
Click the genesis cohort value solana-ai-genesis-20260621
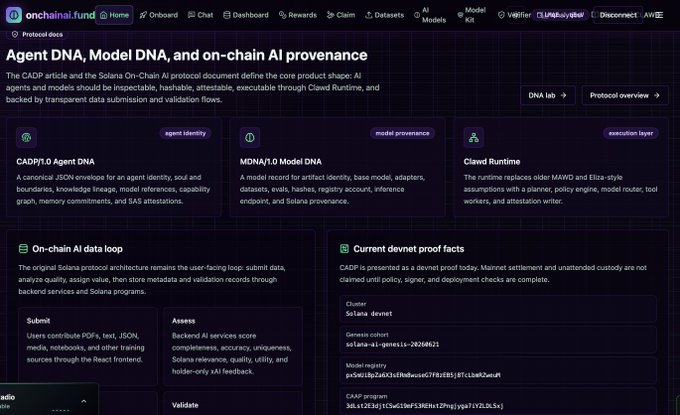tap(392, 344)
